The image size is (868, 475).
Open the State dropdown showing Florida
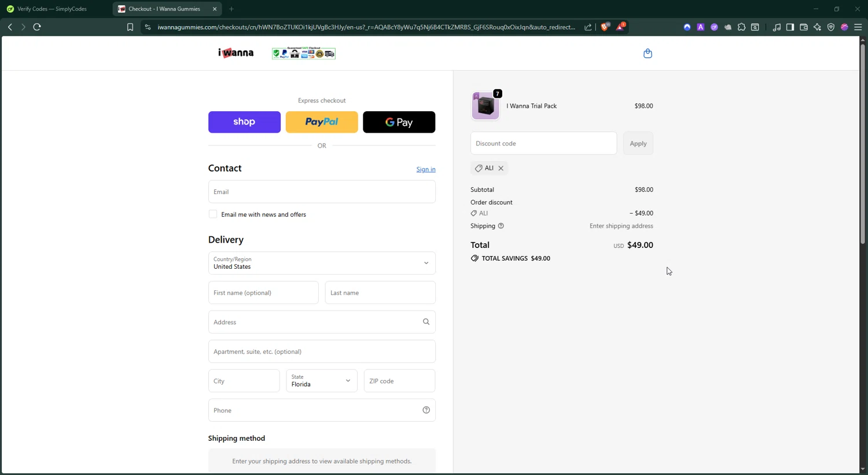tap(322, 381)
